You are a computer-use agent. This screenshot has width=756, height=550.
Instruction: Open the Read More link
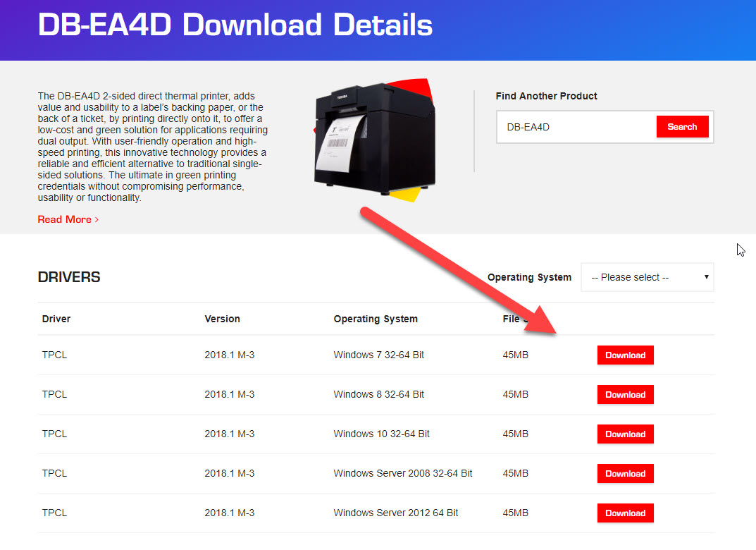coord(68,219)
